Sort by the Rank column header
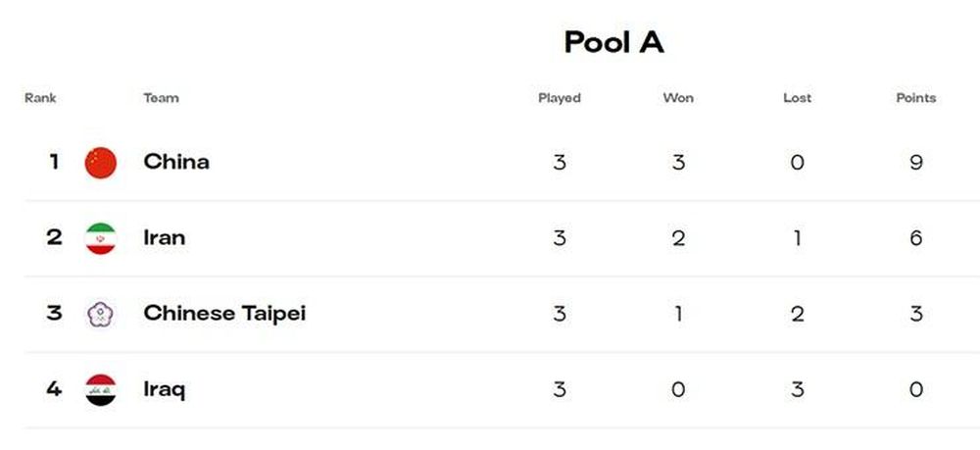The width and height of the screenshot is (980, 450). tap(40, 98)
